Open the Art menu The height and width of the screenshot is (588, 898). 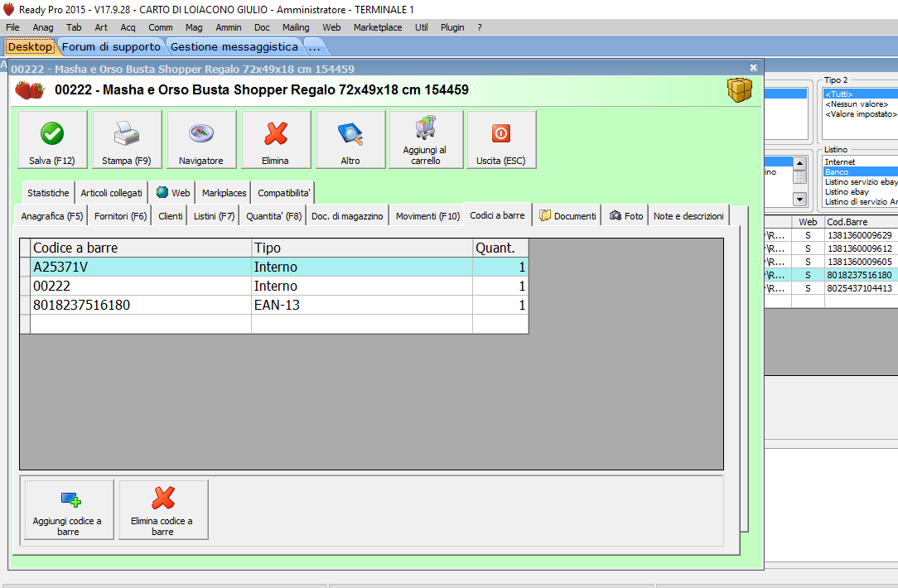[x=101, y=27]
